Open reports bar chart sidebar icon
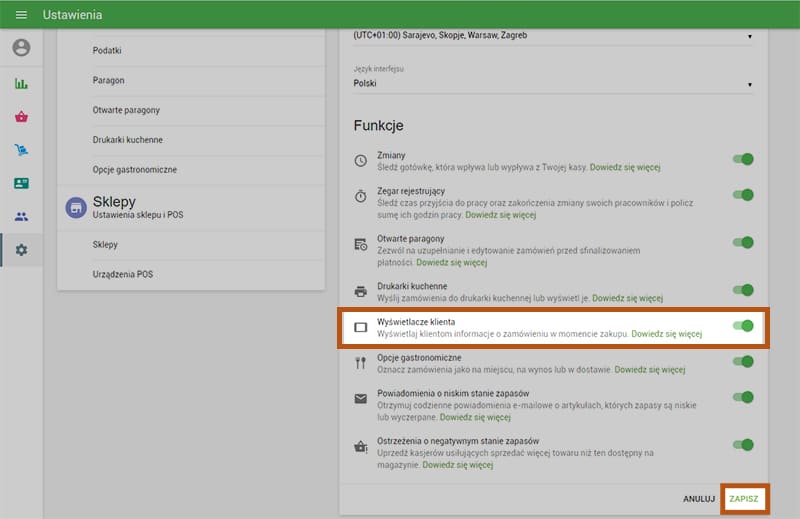Screen dimensions: 800x519 click(21, 83)
